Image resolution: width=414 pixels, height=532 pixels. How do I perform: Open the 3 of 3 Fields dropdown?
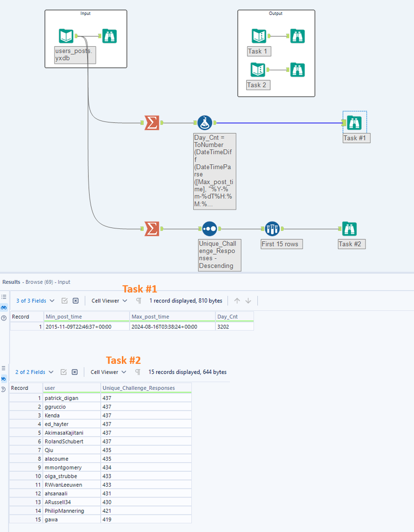pyautogui.click(x=35, y=300)
